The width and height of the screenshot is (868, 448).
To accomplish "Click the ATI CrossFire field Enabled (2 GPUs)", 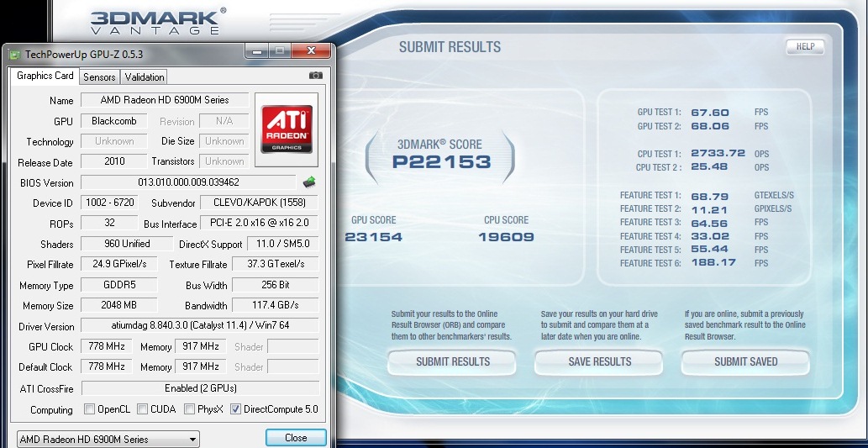I will tap(200, 388).
